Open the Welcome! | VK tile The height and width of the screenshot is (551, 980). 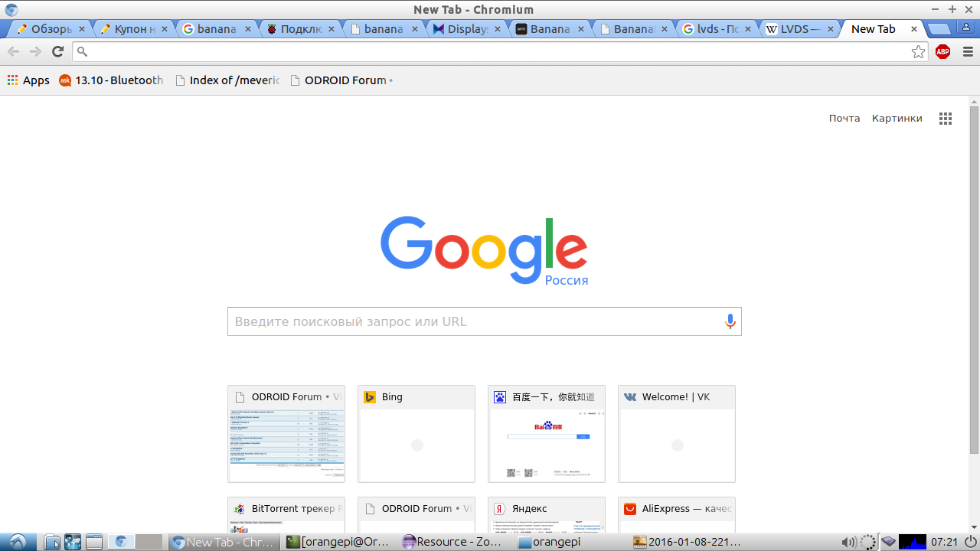point(677,434)
